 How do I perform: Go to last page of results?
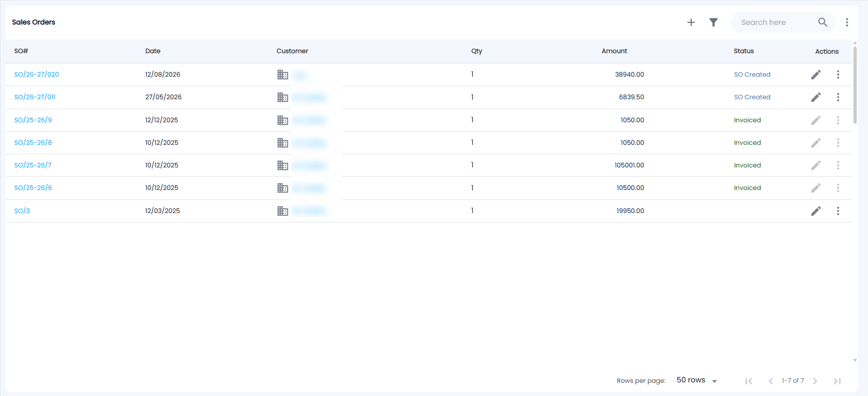click(837, 381)
